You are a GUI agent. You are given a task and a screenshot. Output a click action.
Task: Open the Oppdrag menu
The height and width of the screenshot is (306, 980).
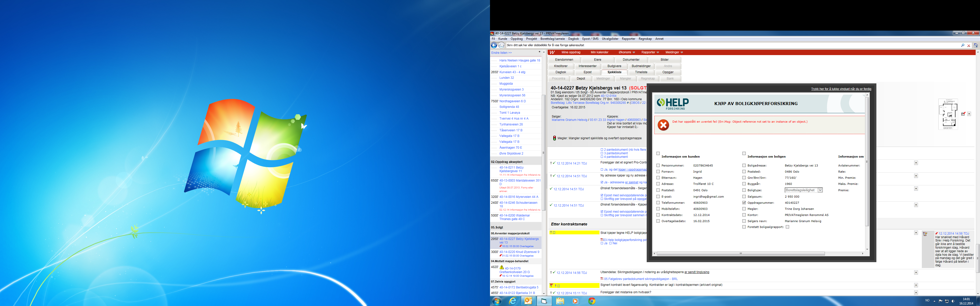point(517,39)
